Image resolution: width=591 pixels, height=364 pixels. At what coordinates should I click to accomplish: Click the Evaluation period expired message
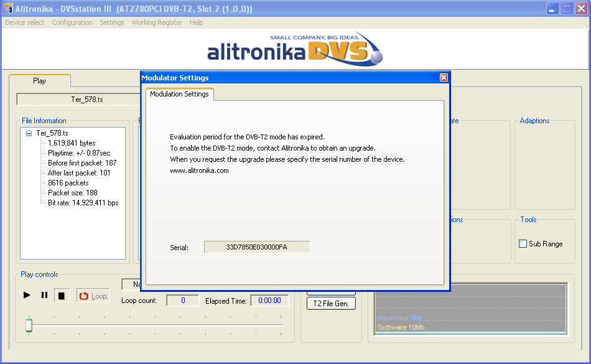coord(247,137)
